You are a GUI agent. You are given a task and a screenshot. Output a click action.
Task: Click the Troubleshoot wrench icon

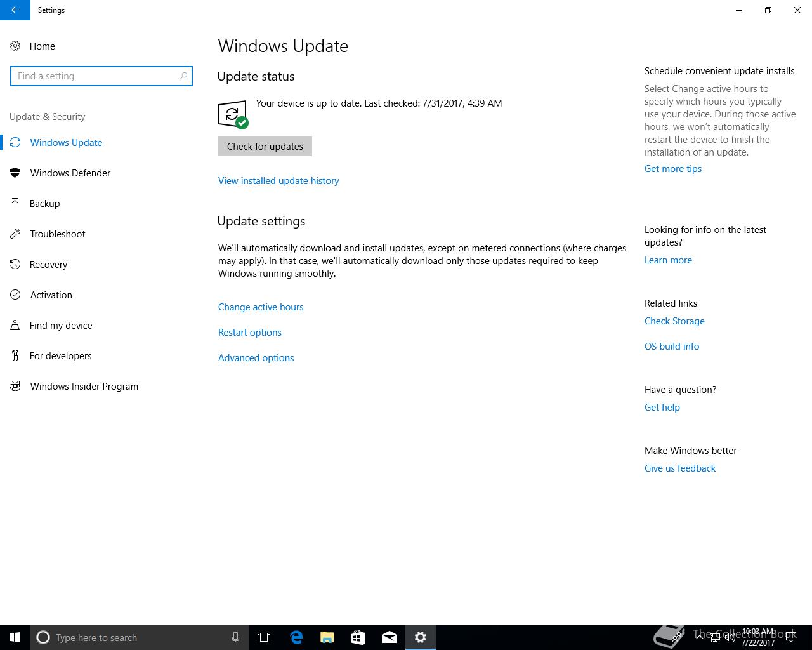click(15, 234)
